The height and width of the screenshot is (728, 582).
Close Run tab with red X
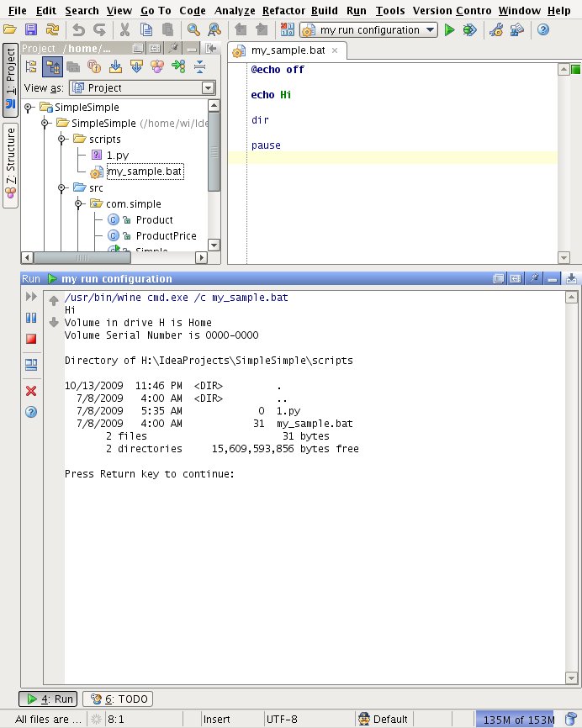tap(31, 391)
